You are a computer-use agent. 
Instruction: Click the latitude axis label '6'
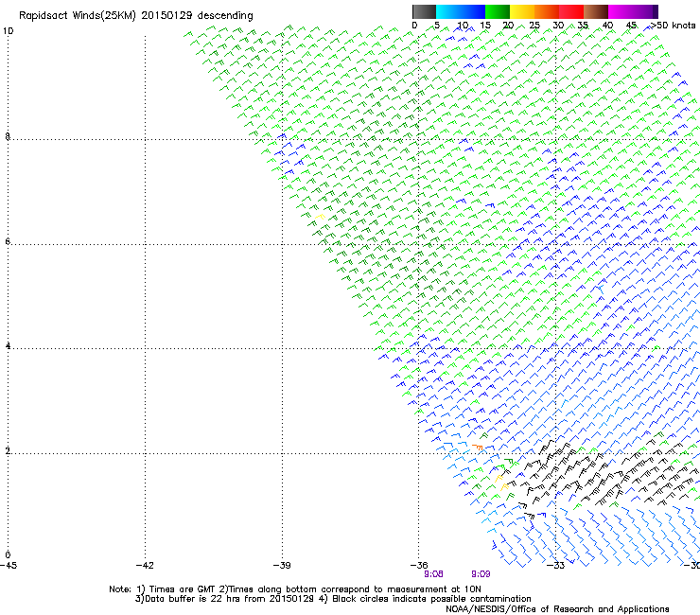[x=8, y=241]
